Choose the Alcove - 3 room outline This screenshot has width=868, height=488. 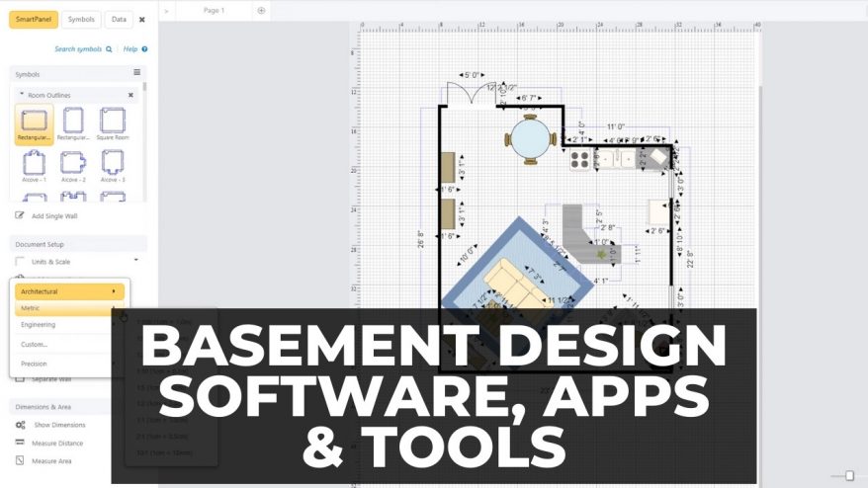pyautogui.click(x=113, y=167)
